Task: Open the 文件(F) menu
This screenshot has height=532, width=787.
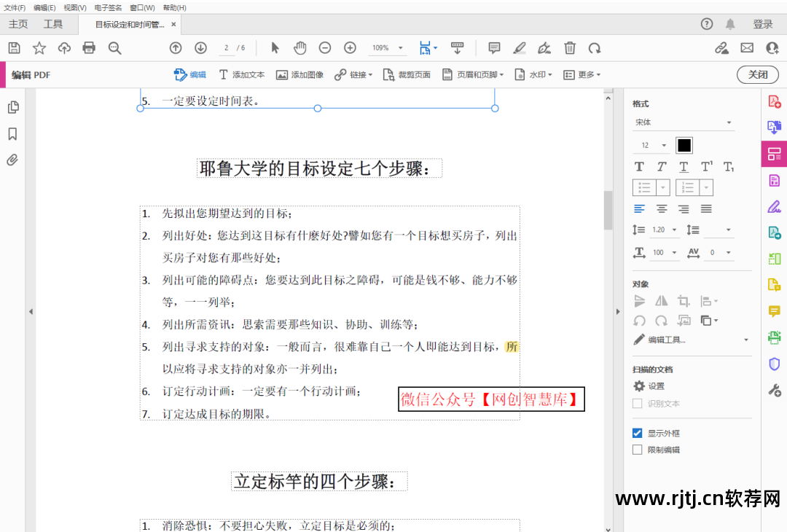Action: pyautogui.click(x=15, y=7)
